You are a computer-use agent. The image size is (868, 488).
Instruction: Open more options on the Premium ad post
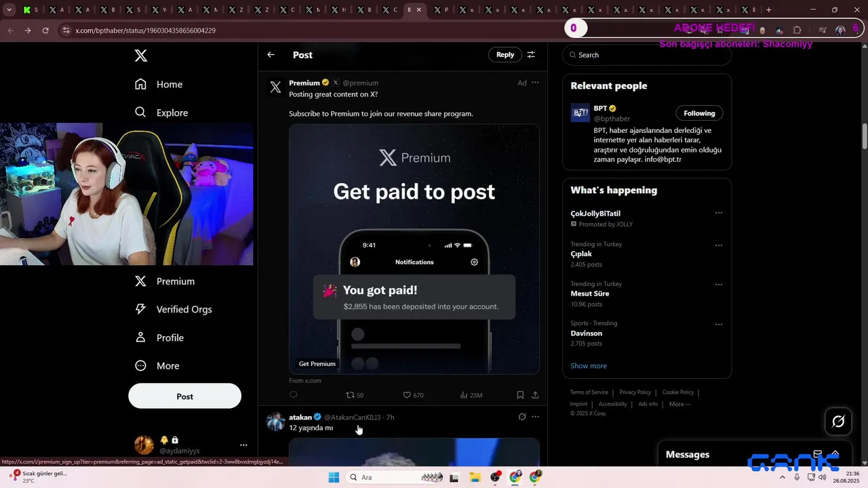coord(535,83)
